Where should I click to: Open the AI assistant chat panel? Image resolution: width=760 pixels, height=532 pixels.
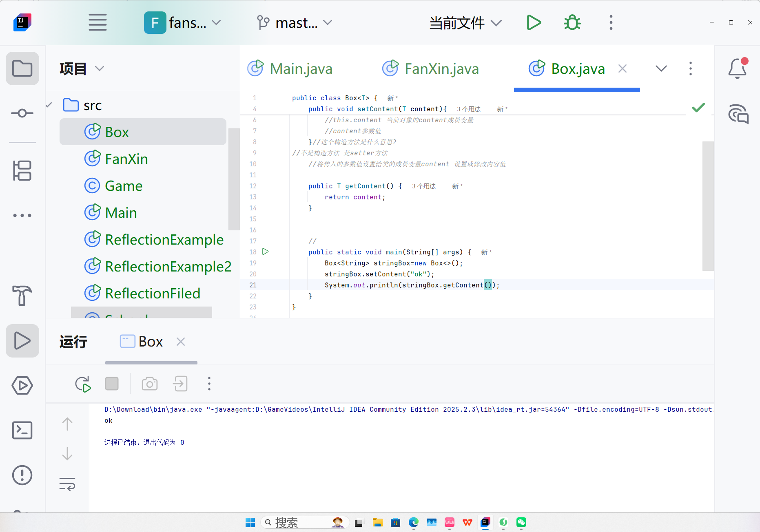(x=738, y=114)
